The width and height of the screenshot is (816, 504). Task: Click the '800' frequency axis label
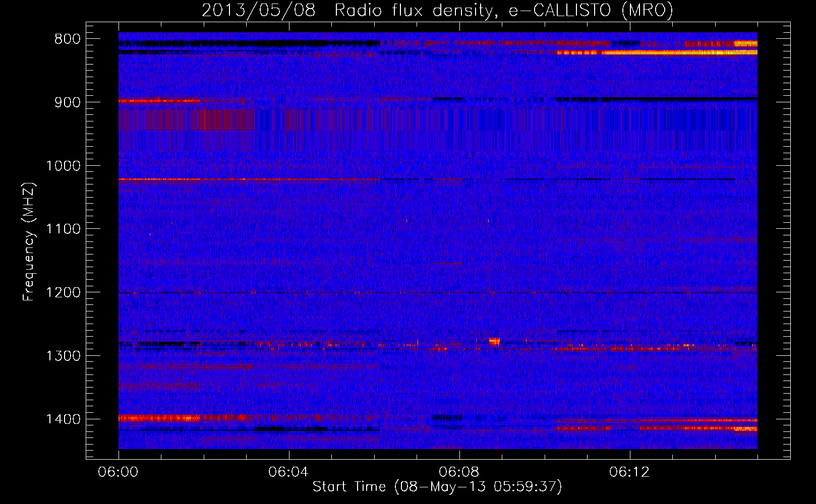[x=67, y=39]
